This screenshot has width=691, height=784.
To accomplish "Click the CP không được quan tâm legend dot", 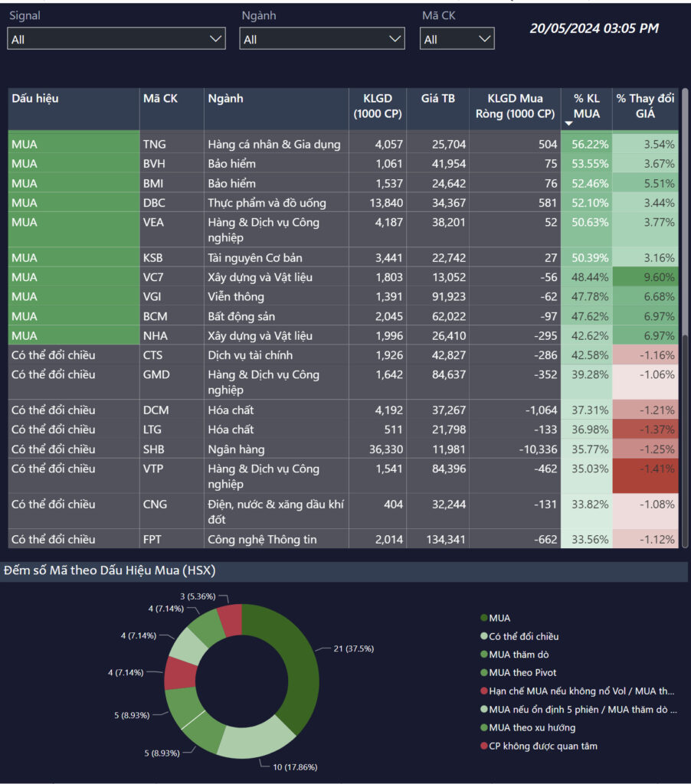I will 483,746.
